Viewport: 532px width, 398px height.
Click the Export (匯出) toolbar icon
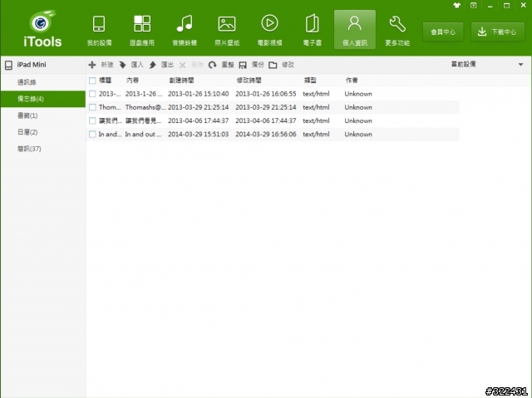153,65
